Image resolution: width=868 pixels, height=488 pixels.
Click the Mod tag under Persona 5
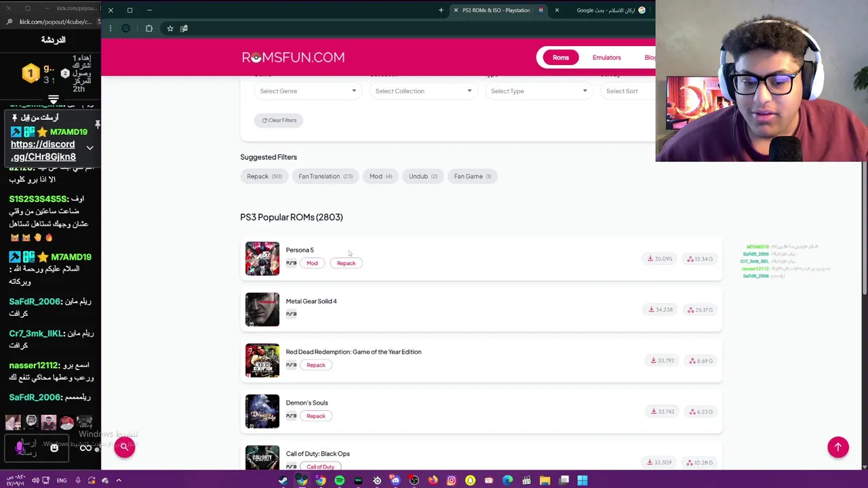pyautogui.click(x=312, y=263)
